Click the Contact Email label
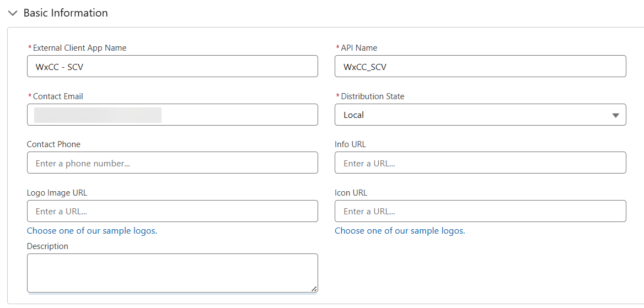This screenshot has width=644, height=308. 58,96
